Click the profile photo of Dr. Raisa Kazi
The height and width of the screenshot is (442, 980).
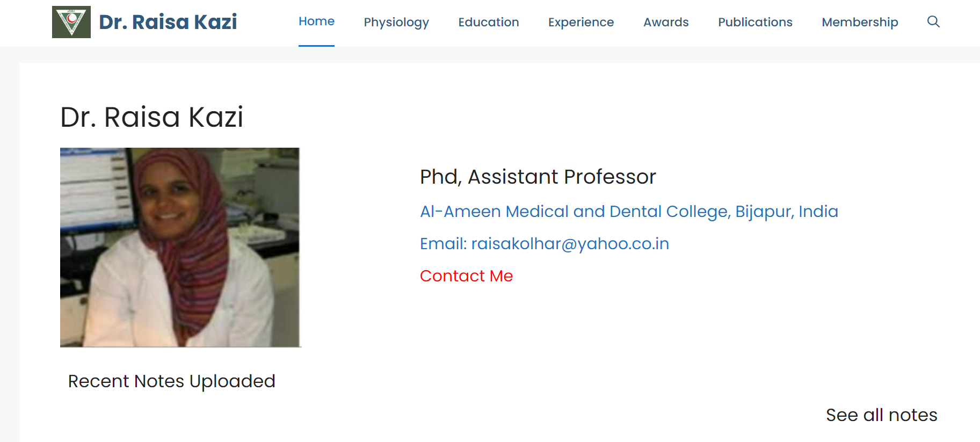point(180,247)
